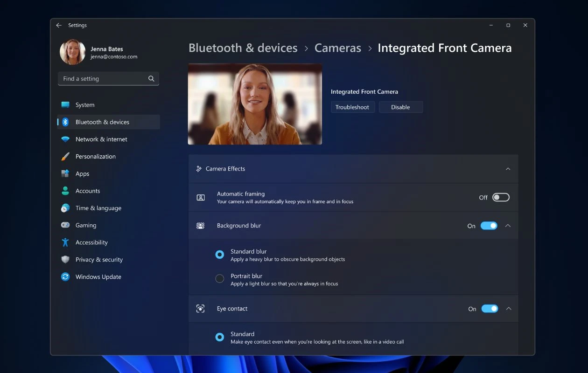The image size is (588, 373).
Task: Open Time & language settings
Action: tap(108, 208)
